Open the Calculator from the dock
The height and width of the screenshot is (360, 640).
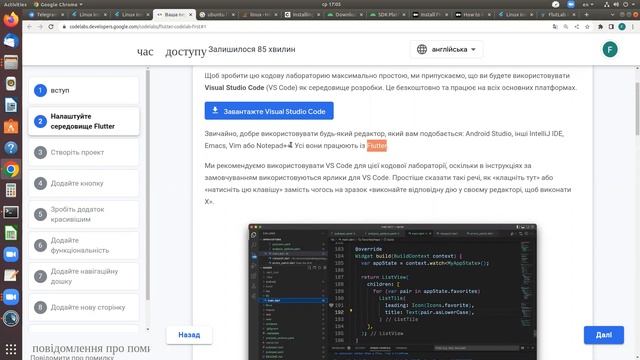point(11,190)
